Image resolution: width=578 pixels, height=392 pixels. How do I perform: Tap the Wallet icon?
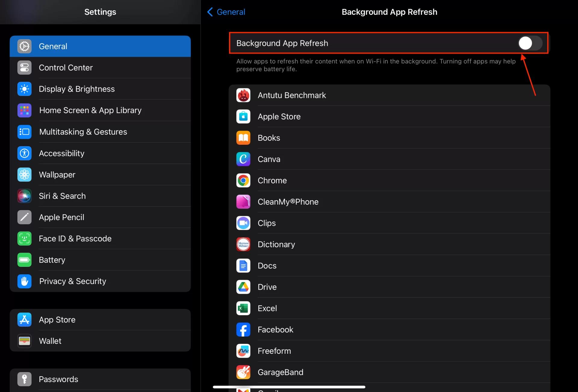(x=24, y=341)
